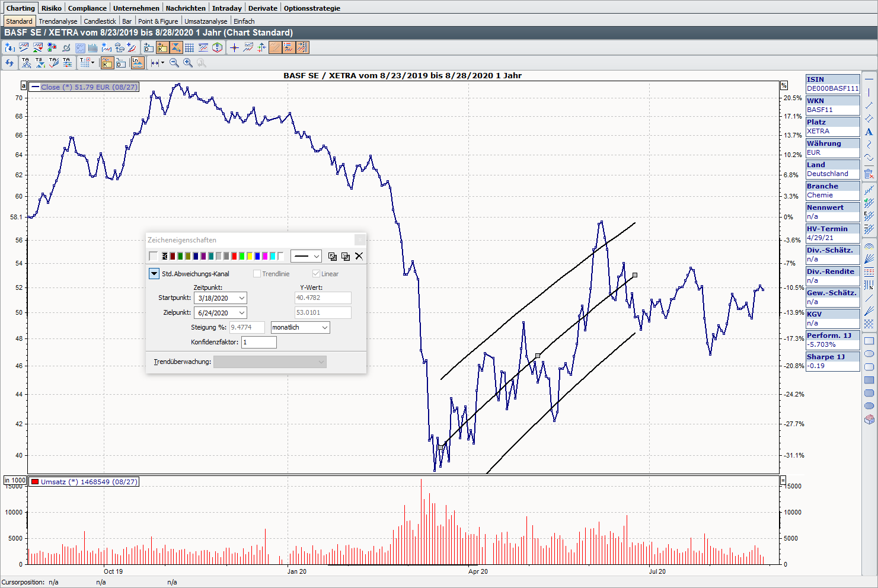Viewport: 878px width, 588px height.
Task: Click the zoom out magnifier icon
Action: tap(174, 63)
